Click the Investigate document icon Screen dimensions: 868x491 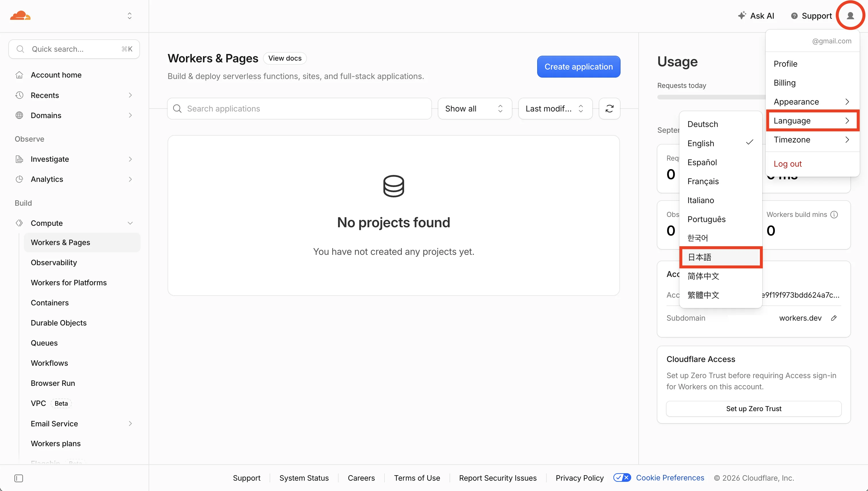[19, 159]
